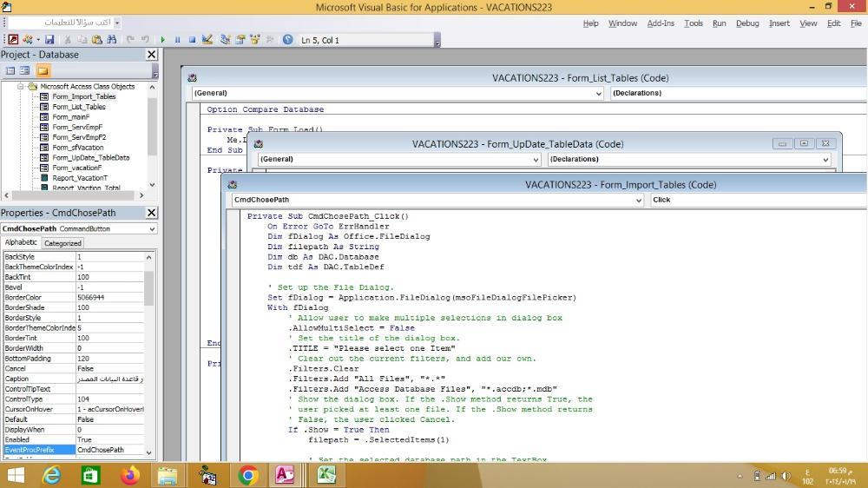Image resolution: width=868 pixels, height=488 pixels.
Task: Open the help question box dropdown arrow
Action: coord(117,23)
